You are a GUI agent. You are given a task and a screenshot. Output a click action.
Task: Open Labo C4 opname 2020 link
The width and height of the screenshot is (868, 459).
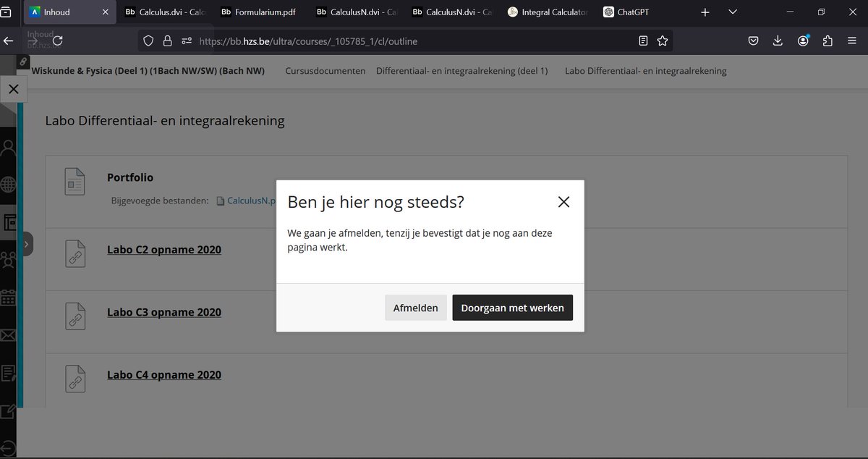(164, 374)
